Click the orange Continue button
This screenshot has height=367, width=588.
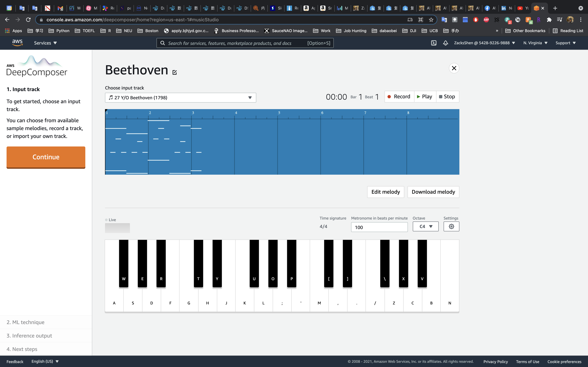pos(46,157)
